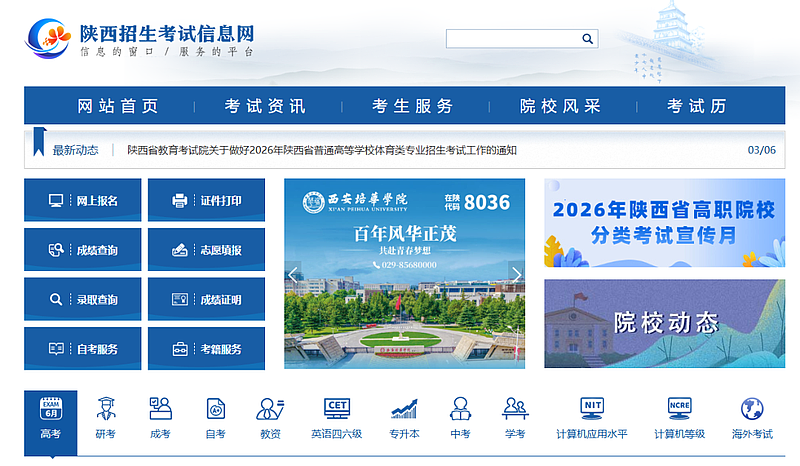The width and height of the screenshot is (800, 466).
Task: Select the 英语四六级 CET icon
Action: (336, 418)
